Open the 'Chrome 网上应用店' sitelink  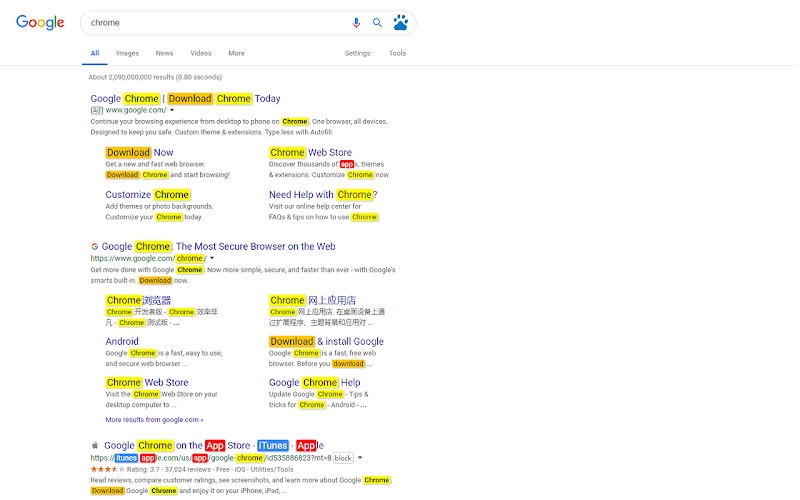tap(312, 301)
